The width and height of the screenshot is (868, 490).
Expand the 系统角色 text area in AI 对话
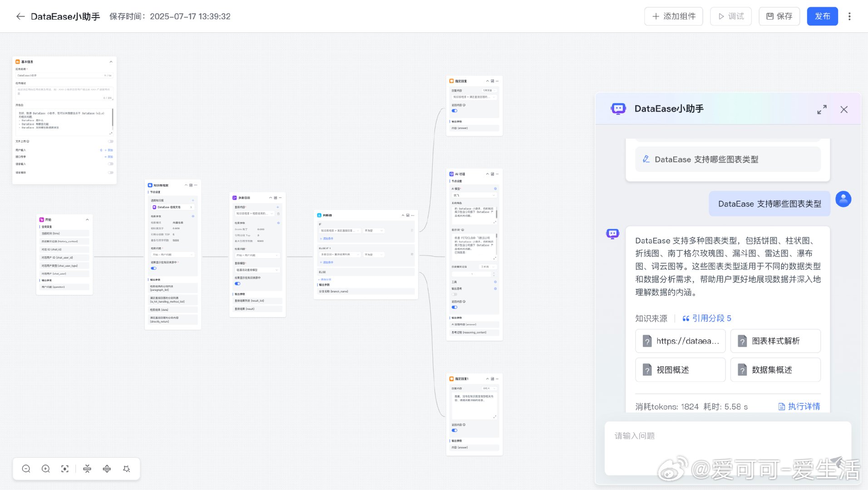[x=495, y=222]
